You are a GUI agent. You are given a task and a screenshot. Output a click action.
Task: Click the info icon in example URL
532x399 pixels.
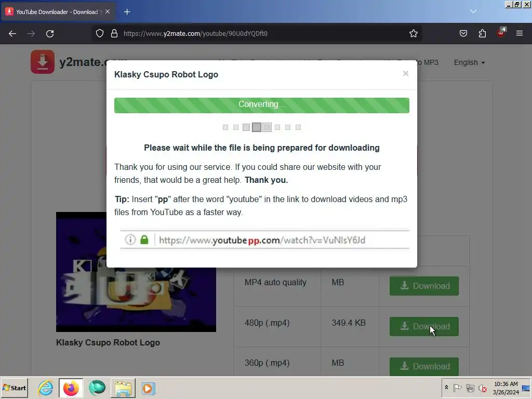130,240
